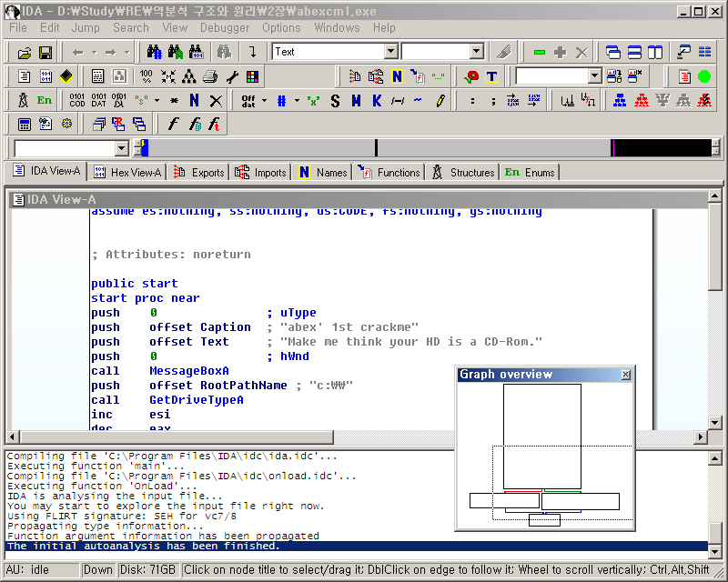Click the yellow pencil manual operand icon

(440, 100)
